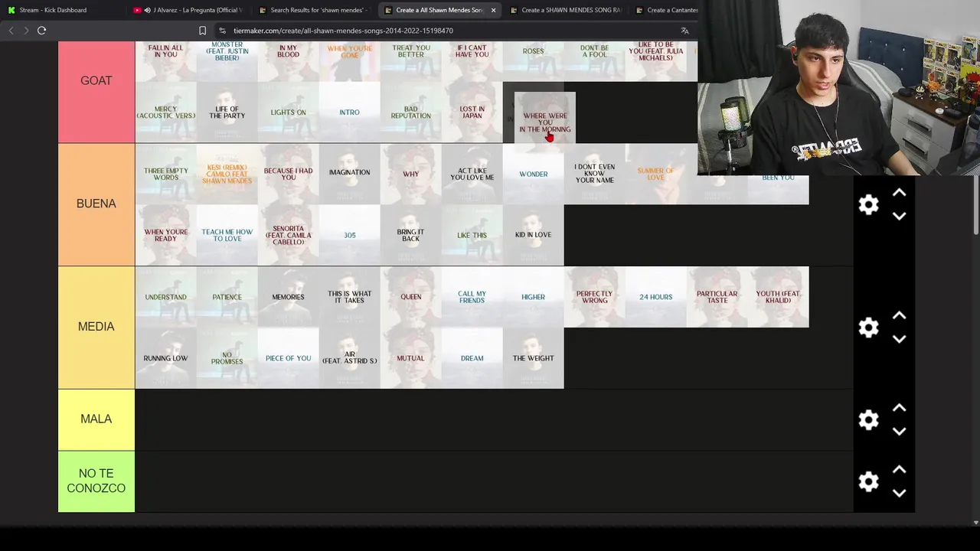The width and height of the screenshot is (980, 551).
Task: Click the MEDIA tier label
Action: click(x=96, y=327)
